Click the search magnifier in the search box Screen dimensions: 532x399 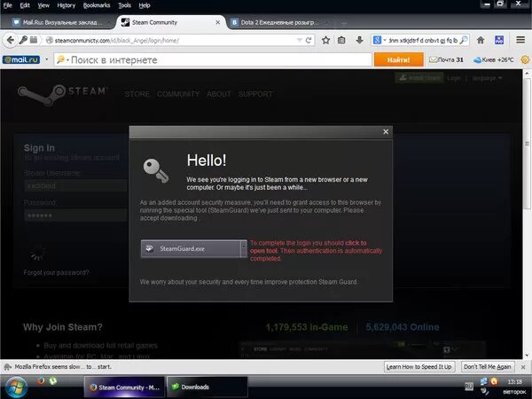tap(464, 41)
